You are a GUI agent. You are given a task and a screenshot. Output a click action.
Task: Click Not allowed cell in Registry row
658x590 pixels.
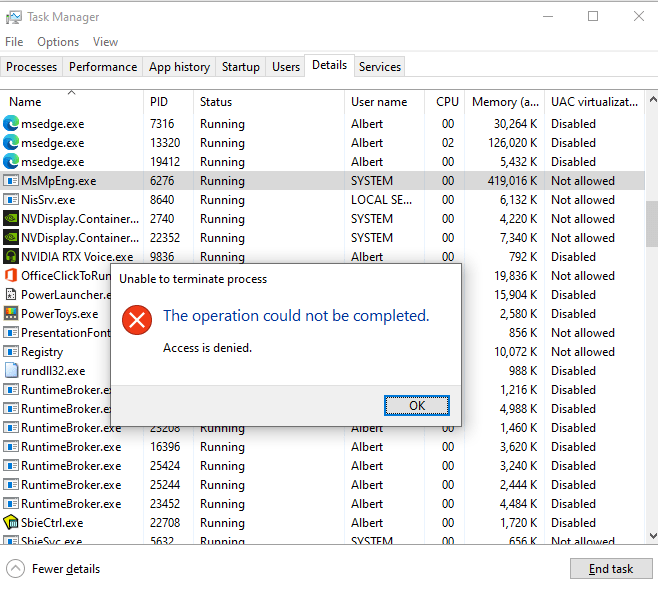pos(583,352)
